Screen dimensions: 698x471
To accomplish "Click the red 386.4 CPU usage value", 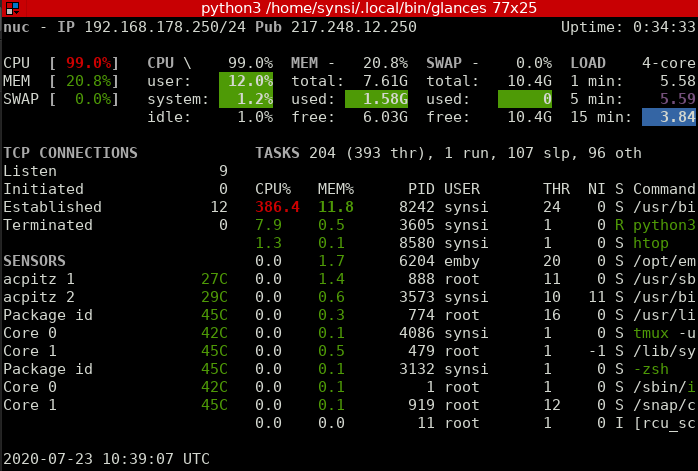I will coord(277,207).
